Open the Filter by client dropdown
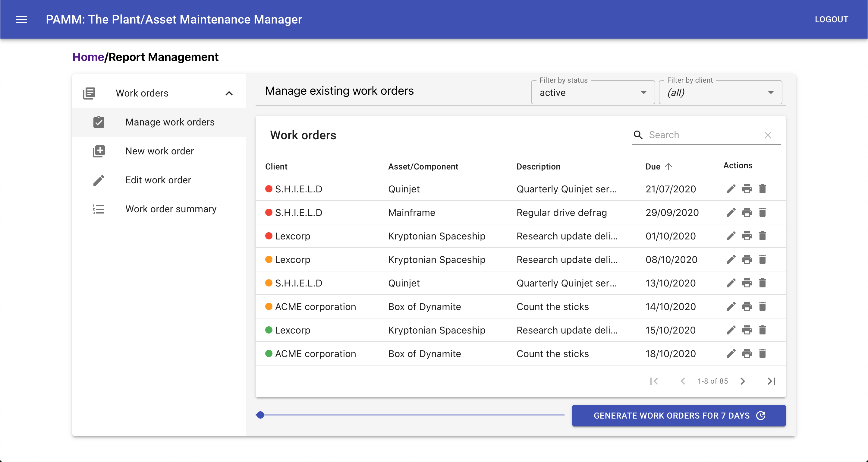 [720, 92]
